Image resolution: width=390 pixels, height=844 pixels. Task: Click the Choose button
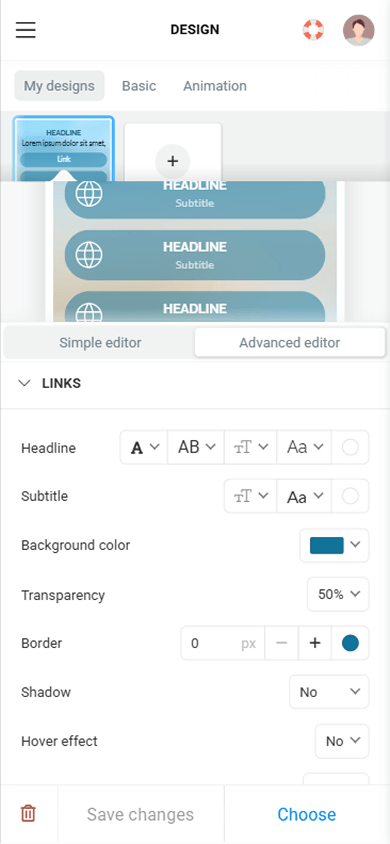pyautogui.click(x=307, y=814)
